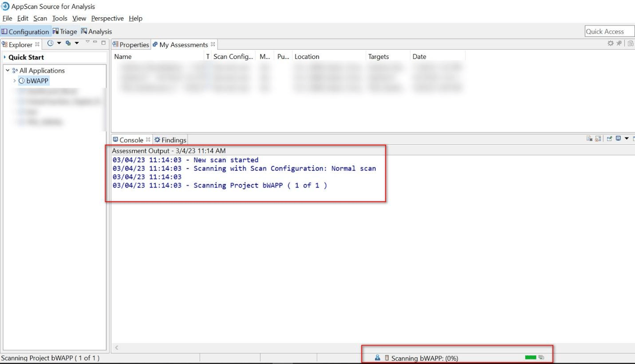Toggle the Explorer panel minimize control

[95, 42]
